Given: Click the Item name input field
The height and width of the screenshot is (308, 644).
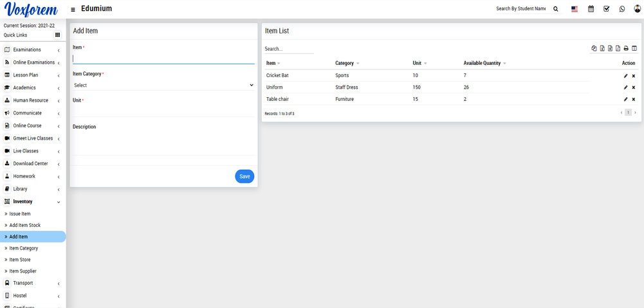Looking at the screenshot, I should (163, 59).
